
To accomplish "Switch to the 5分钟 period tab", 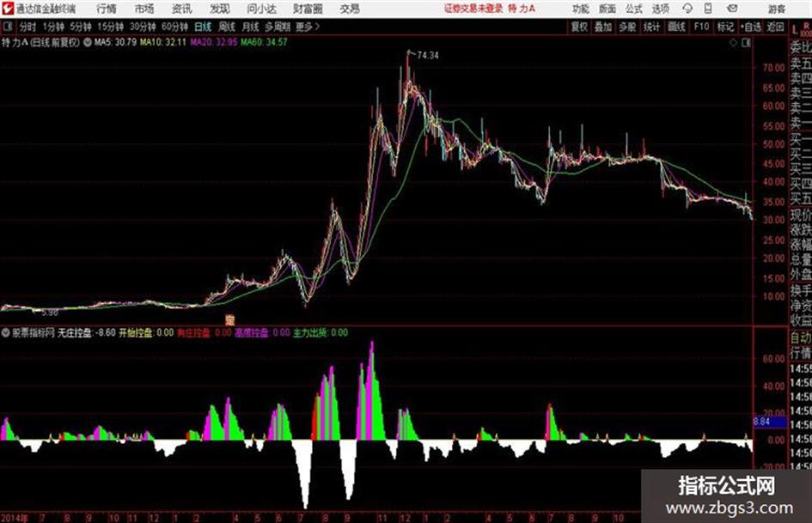I will coord(80,27).
